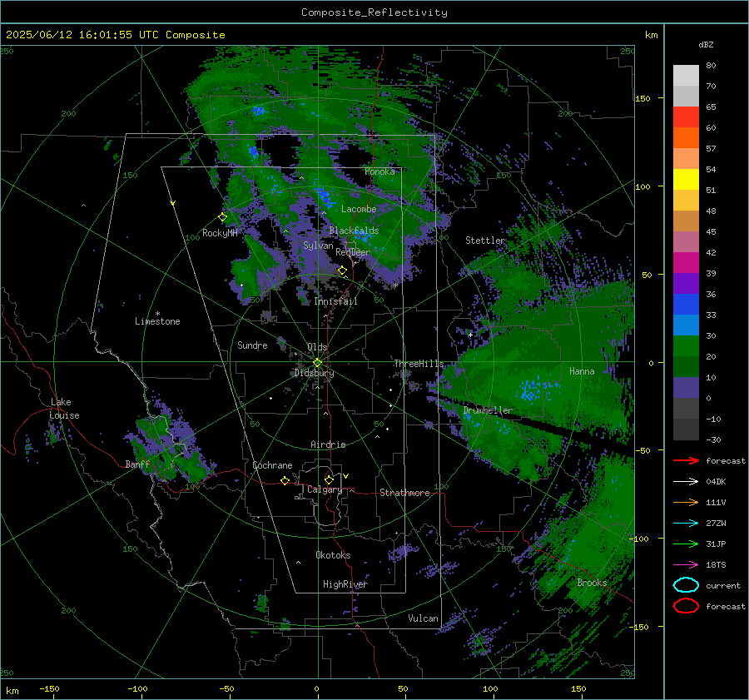Click the dBZ legend heading
This screenshot has height=700, width=749.
tap(706, 44)
